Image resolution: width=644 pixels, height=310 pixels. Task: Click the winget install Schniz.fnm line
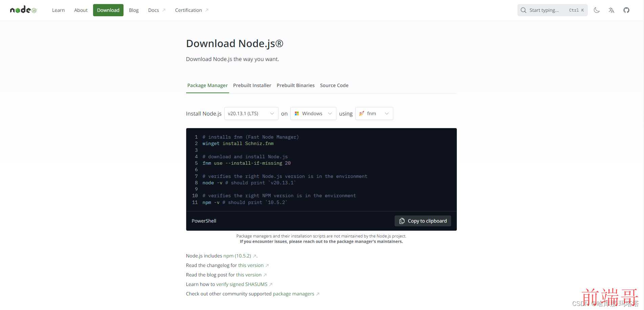point(238,144)
